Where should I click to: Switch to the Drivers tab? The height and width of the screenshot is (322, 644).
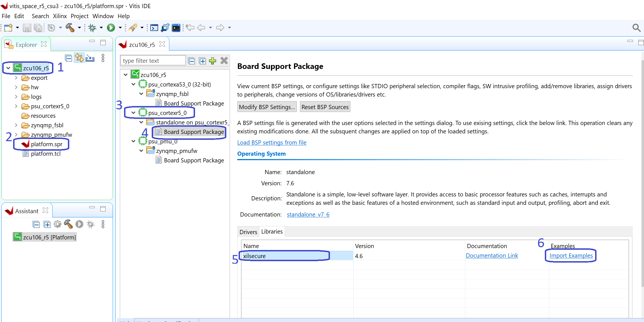tap(248, 232)
